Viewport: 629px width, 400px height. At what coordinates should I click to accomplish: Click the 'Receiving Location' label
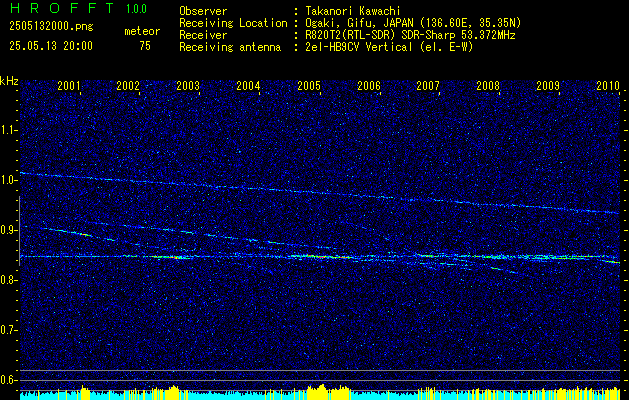click(x=233, y=23)
